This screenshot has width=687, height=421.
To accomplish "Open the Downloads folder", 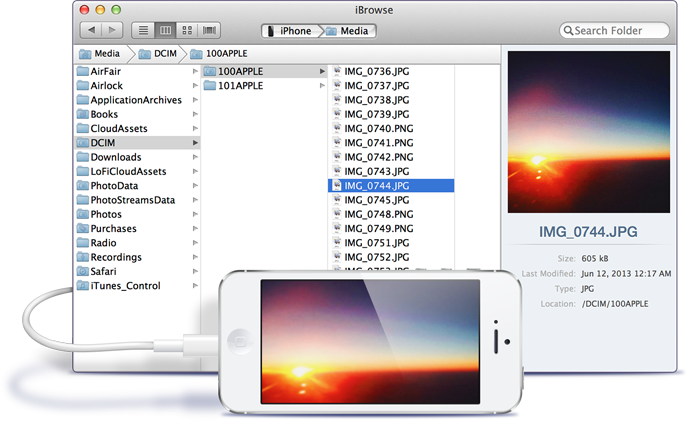I will point(137,157).
